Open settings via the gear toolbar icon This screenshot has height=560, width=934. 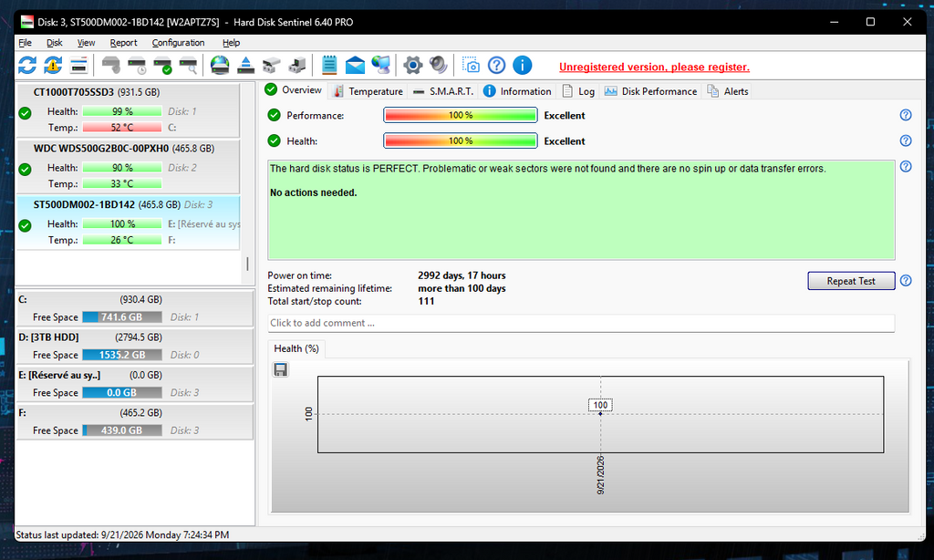pos(413,65)
